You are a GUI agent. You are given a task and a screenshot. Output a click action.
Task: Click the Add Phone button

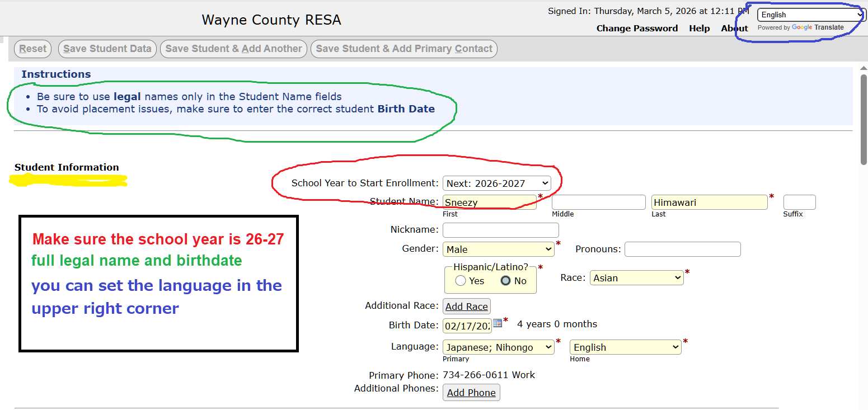(x=471, y=393)
